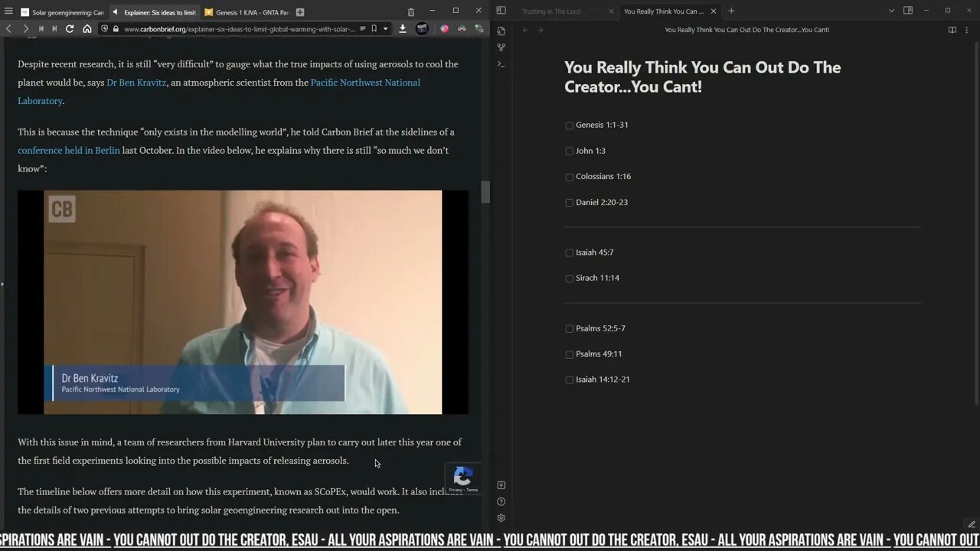
Task: Open the conference held in Berlin link
Action: [x=69, y=150]
